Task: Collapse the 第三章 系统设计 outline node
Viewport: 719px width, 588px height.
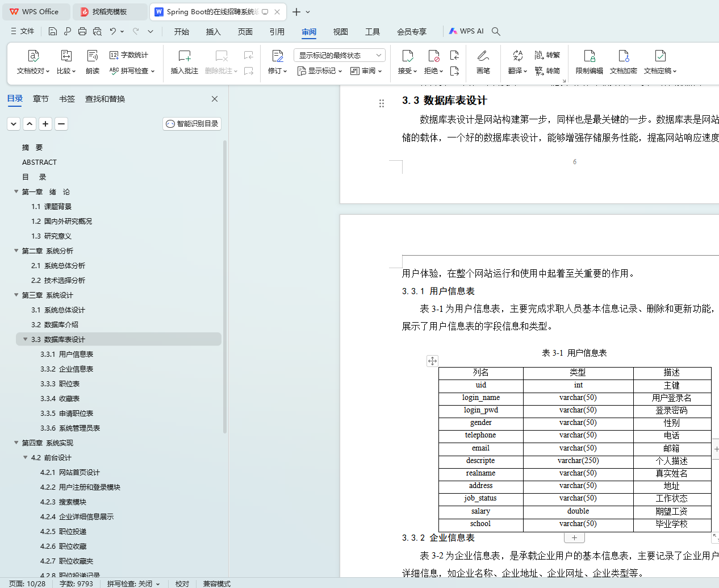Action: point(16,295)
